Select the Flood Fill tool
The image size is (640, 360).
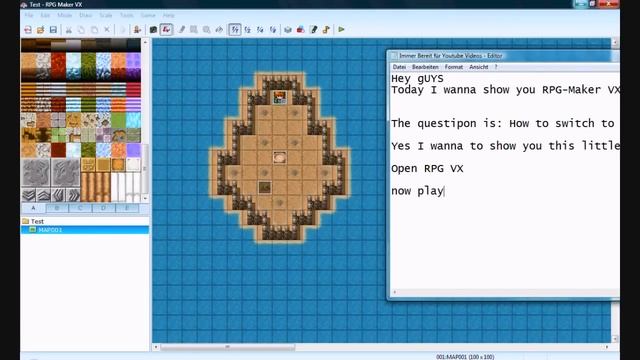coord(219,29)
